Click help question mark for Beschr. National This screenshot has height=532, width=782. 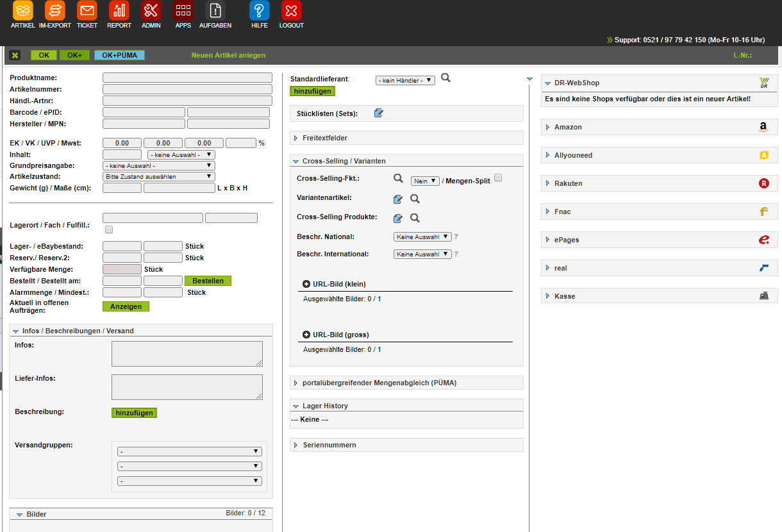point(456,237)
